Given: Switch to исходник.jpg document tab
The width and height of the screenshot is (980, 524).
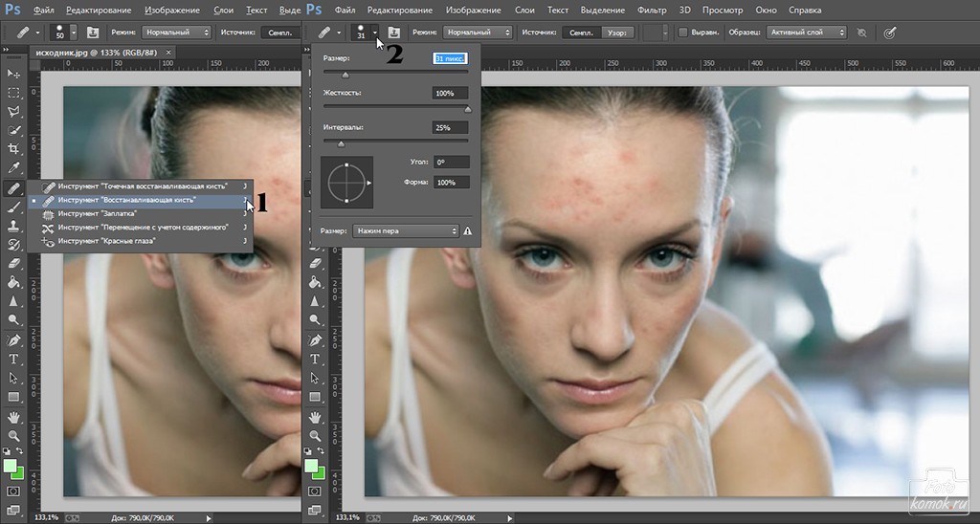Looking at the screenshot, I should point(97,52).
